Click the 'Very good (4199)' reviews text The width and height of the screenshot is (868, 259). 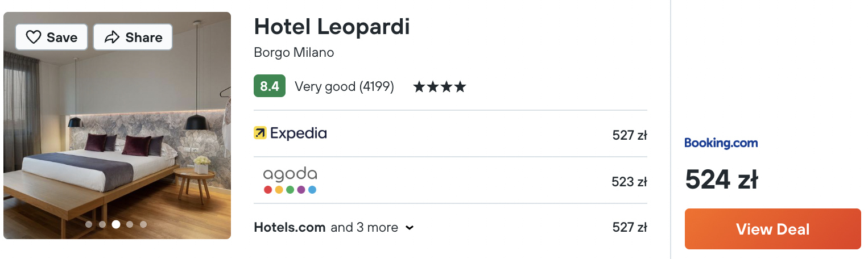pyautogui.click(x=344, y=87)
